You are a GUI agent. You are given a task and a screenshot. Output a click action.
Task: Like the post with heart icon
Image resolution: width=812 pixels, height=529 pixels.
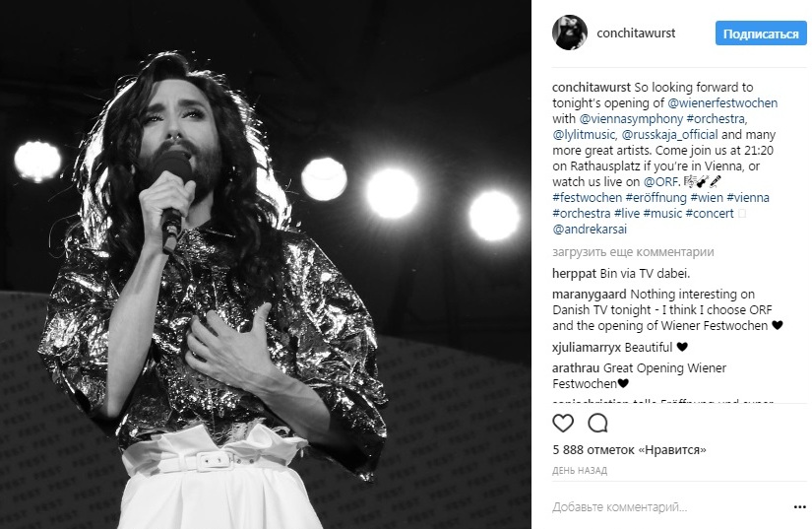click(x=563, y=424)
